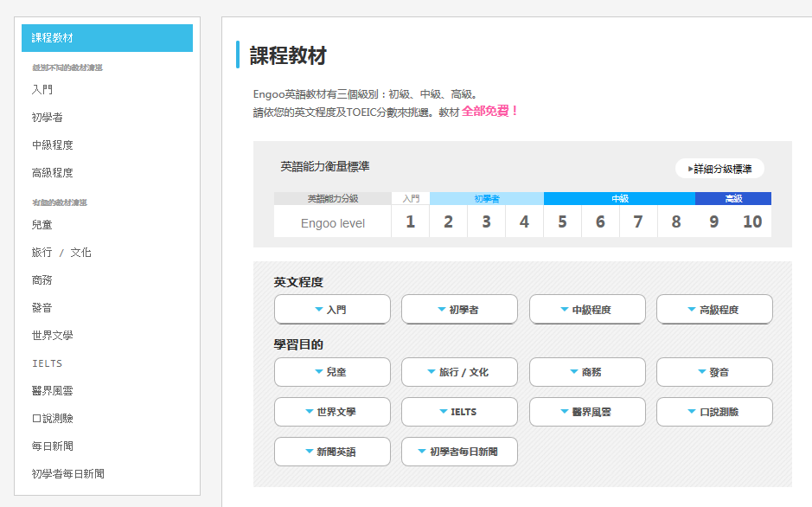812x507 pixels.
Task: Click the 高級 blue level band
Action: tap(733, 199)
